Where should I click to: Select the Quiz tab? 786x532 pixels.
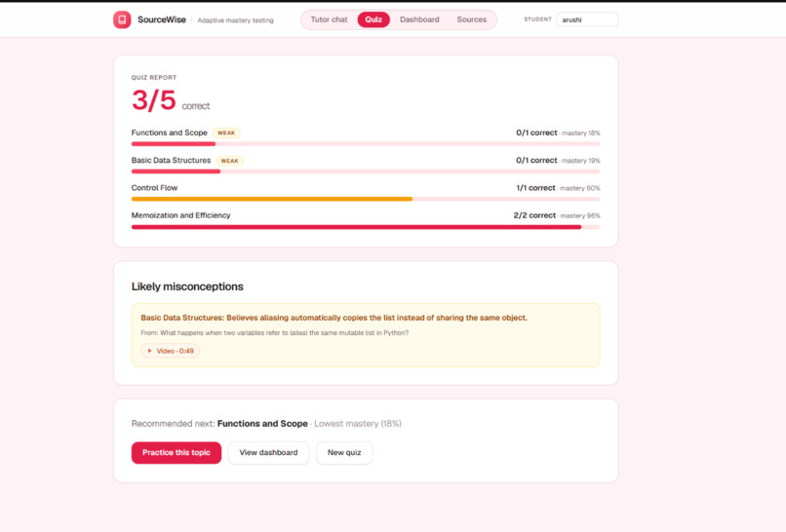[x=373, y=19]
